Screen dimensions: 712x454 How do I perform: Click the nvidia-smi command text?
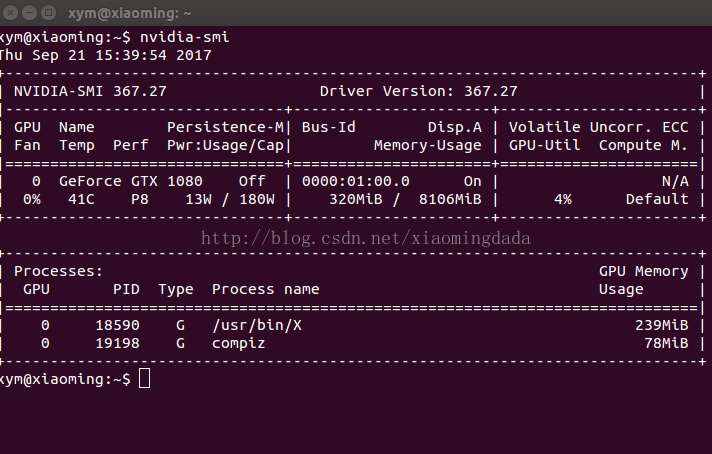[x=184, y=37]
